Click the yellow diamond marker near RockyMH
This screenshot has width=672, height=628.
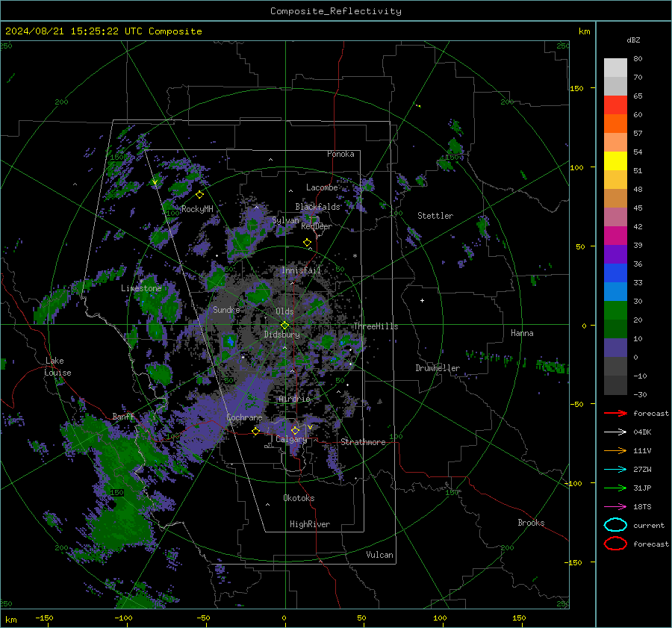[199, 195]
